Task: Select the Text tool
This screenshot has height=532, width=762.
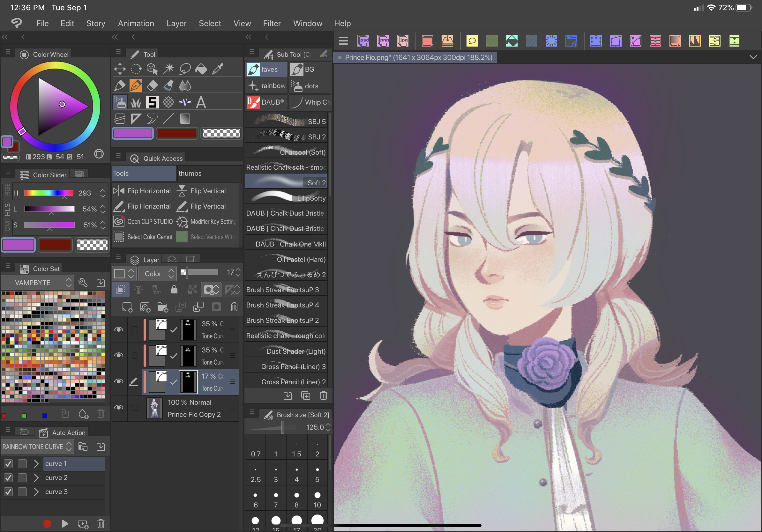Action: click(x=201, y=102)
